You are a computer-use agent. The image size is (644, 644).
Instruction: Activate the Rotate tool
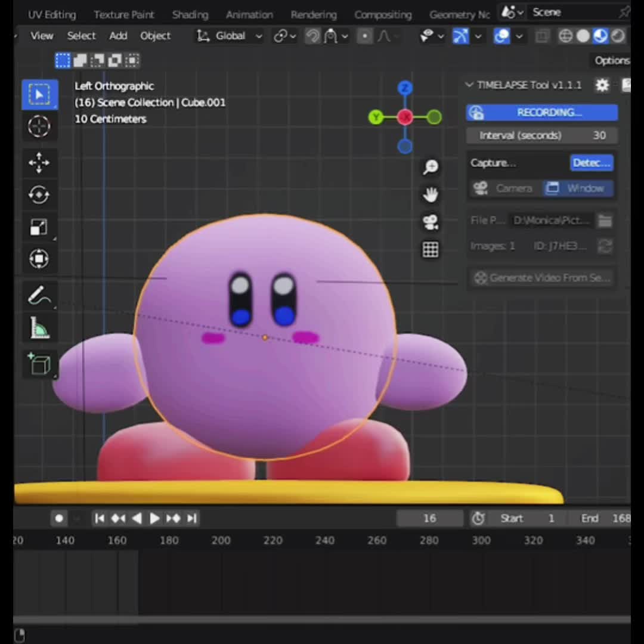pos(39,194)
